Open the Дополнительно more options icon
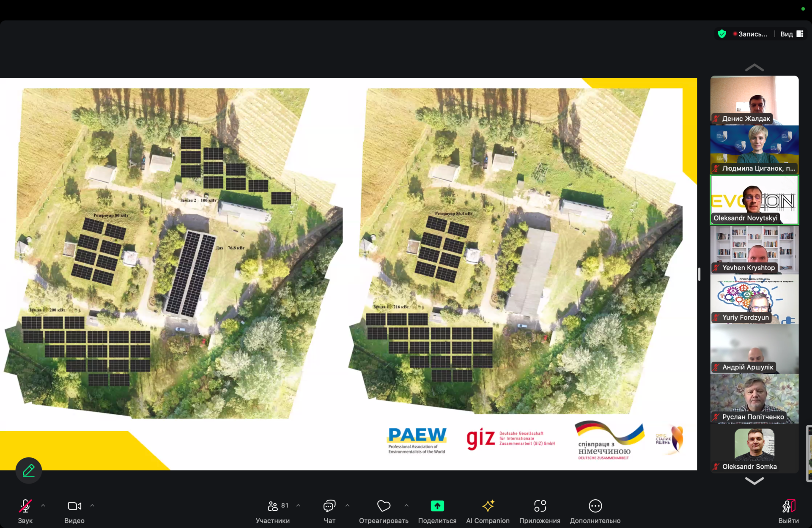 595,506
